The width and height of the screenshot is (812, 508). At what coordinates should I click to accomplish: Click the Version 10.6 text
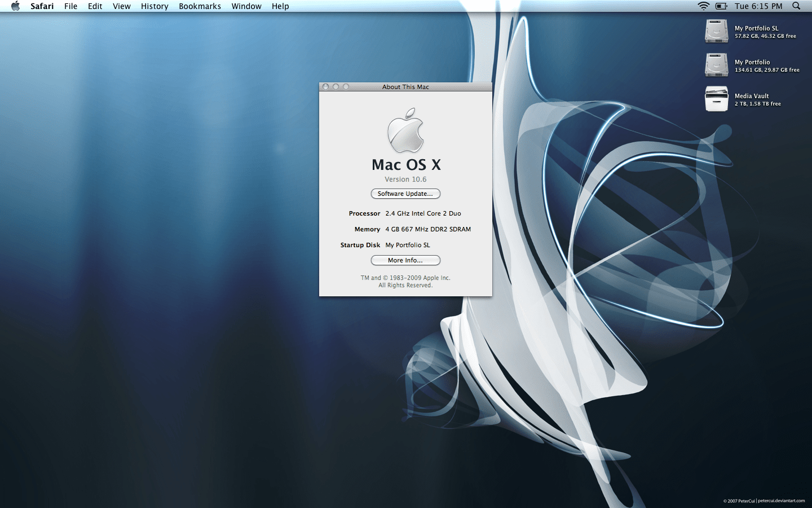405,179
